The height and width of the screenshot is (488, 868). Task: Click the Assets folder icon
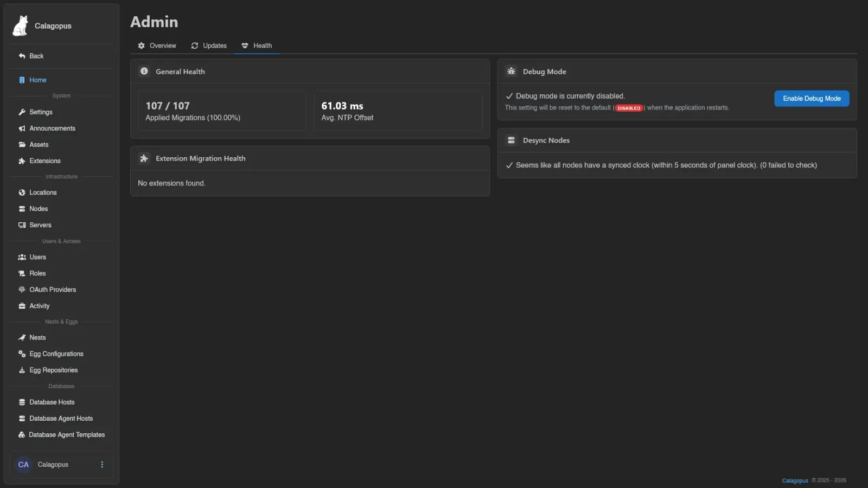click(22, 145)
